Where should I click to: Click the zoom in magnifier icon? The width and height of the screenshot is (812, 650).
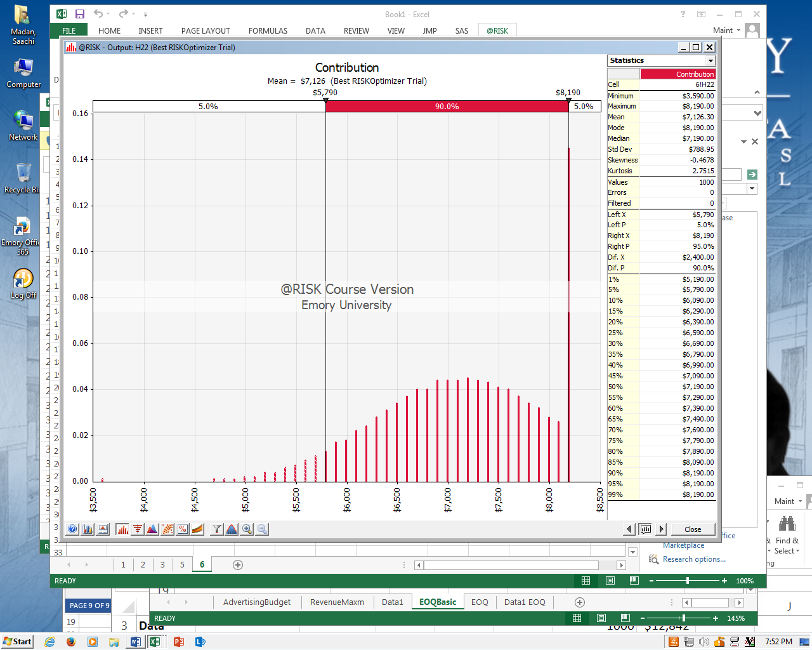[247, 529]
